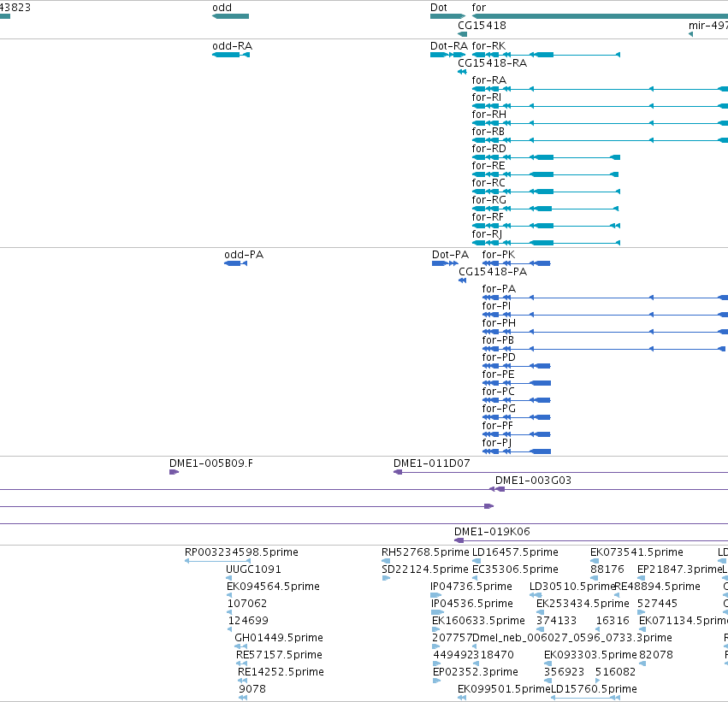Select the CG15418-PA protein label
This screenshot has width=728, height=702.
pos(493,272)
